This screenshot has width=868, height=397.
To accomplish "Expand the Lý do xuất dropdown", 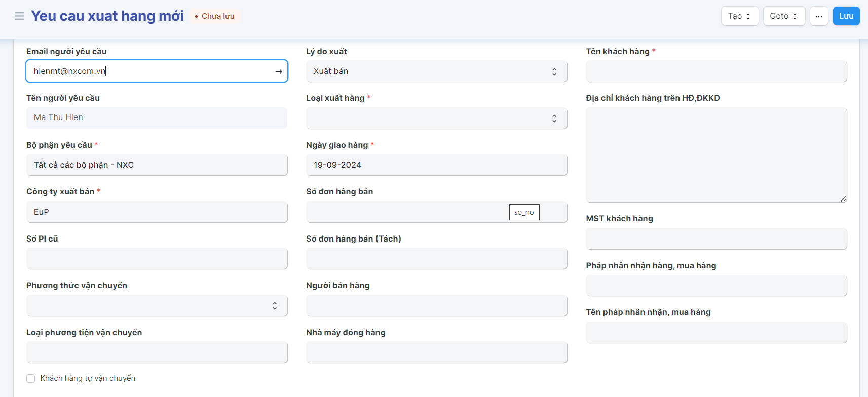I will coord(436,71).
